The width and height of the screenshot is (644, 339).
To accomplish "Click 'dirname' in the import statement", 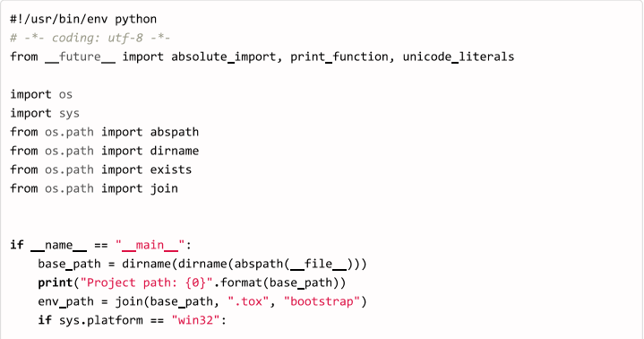I will [175, 151].
